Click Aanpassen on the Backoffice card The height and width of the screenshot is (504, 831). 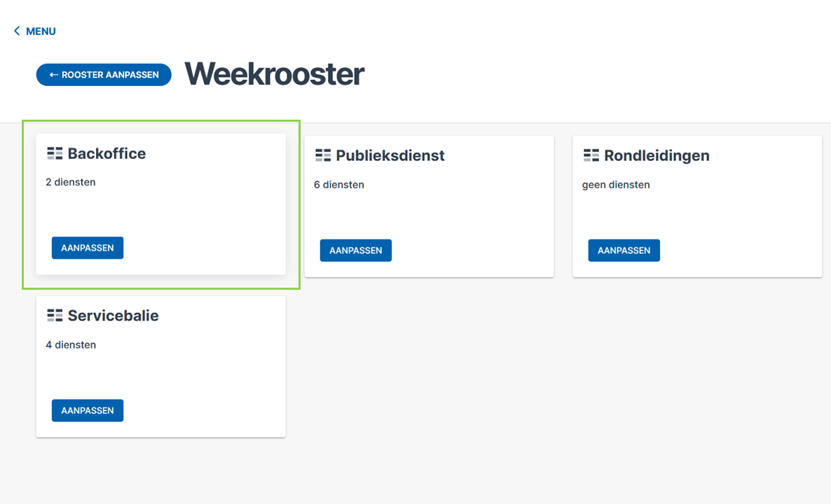pos(88,248)
